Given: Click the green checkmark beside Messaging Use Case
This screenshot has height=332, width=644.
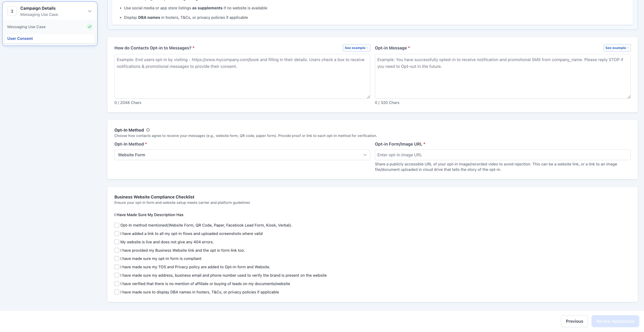Looking at the screenshot, I should click(x=89, y=26).
